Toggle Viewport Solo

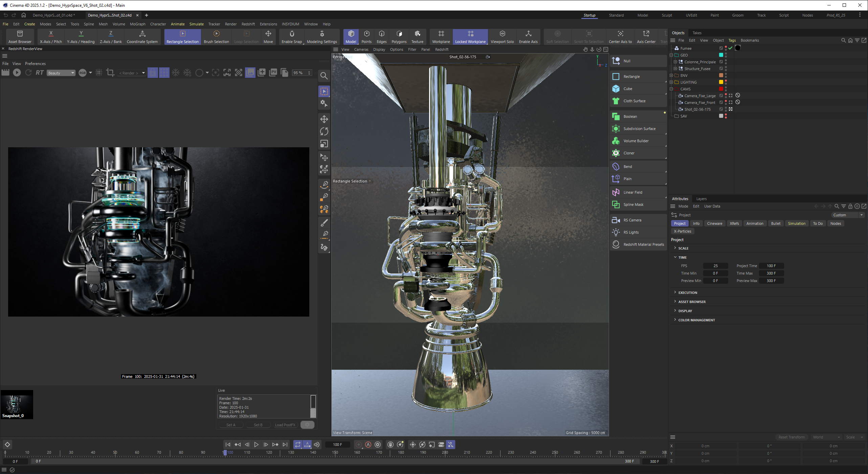[x=502, y=37]
